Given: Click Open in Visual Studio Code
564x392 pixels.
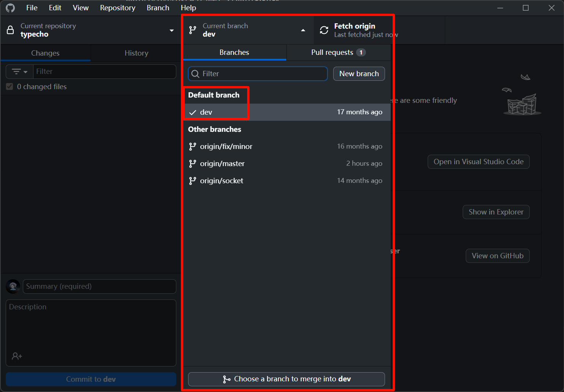Looking at the screenshot, I should coord(478,162).
